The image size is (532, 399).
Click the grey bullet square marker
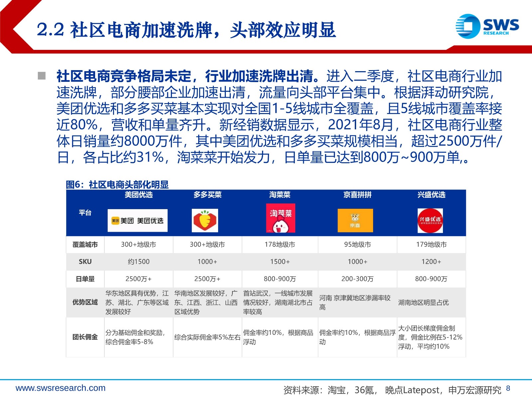pyautogui.click(x=42, y=76)
